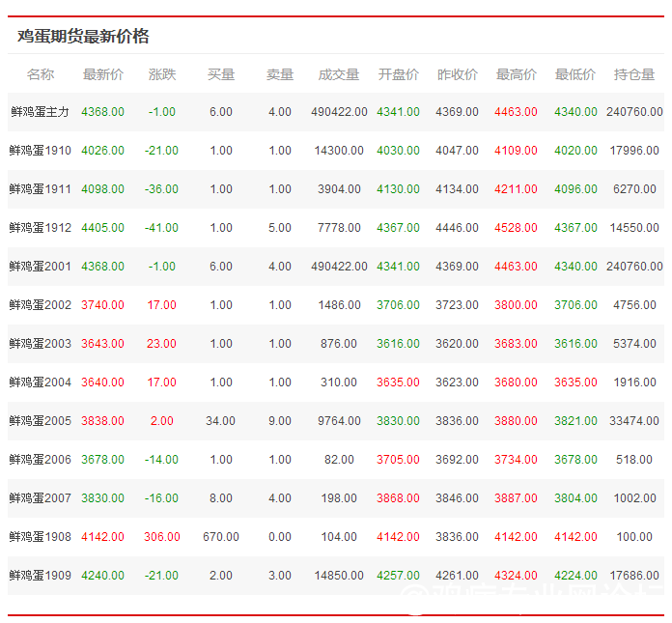Select the 鲜鸡蛋1910 row name

tap(40, 151)
